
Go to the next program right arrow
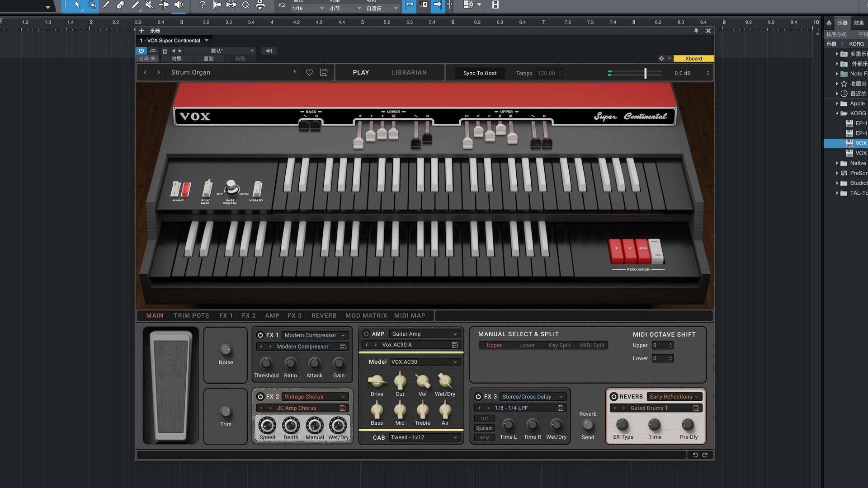point(159,72)
